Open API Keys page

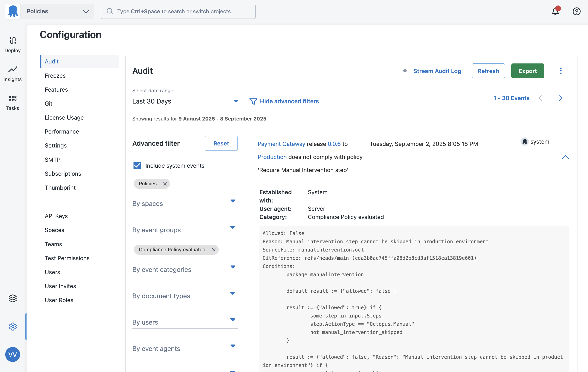coord(56,216)
